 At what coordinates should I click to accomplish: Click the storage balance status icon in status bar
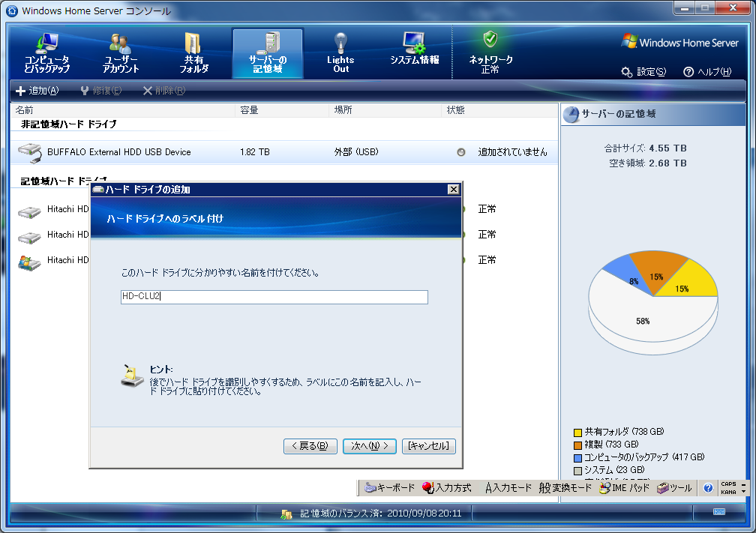286,514
